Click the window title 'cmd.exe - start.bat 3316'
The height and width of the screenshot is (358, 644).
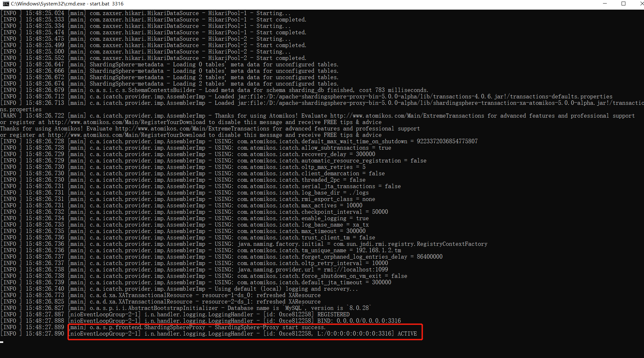(x=67, y=4)
